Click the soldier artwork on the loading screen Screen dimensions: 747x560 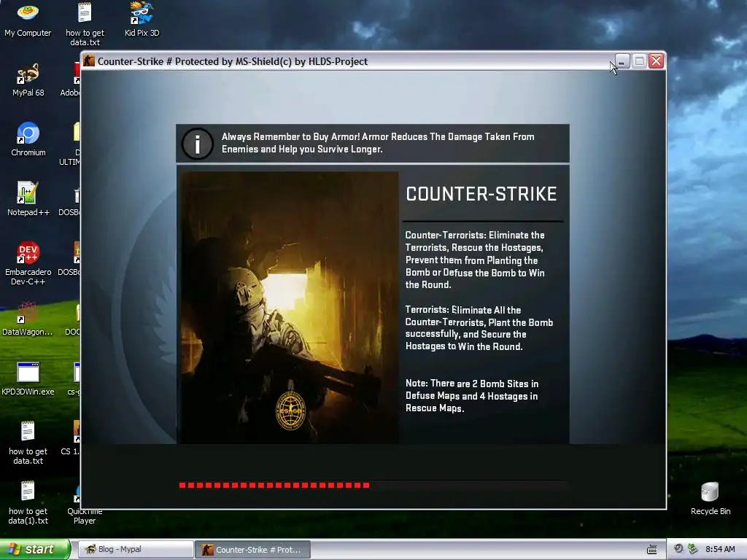290,308
